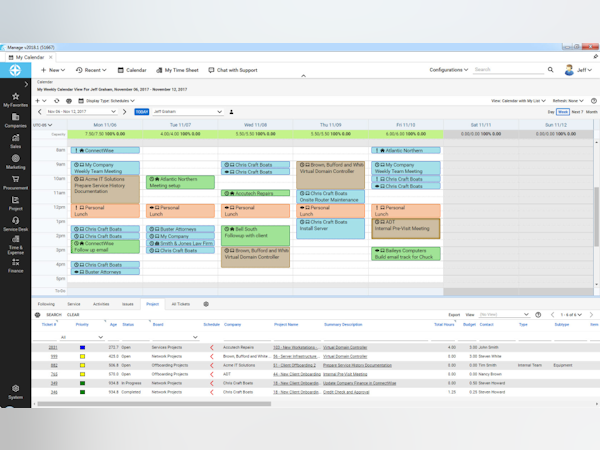The width and height of the screenshot is (600, 450).
Task: Open the ADT Internal Pre-Visit Meeting entry
Action: tap(406, 228)
